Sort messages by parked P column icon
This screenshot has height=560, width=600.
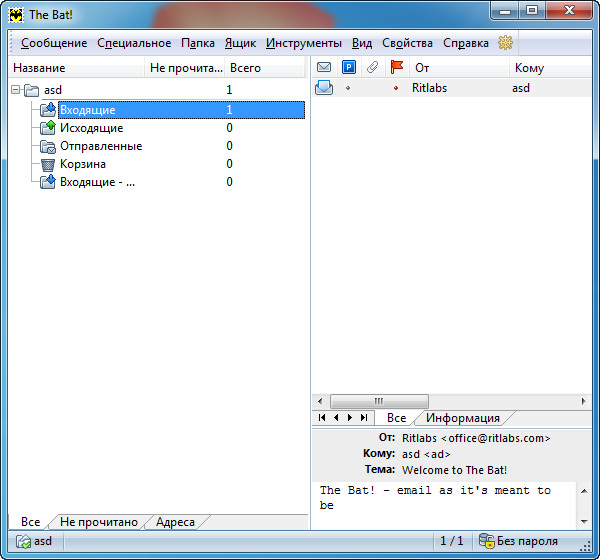[x=349, y=67]
